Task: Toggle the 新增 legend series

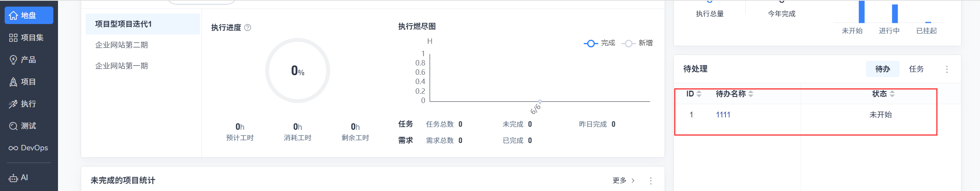Action: [x=637, y=43]
